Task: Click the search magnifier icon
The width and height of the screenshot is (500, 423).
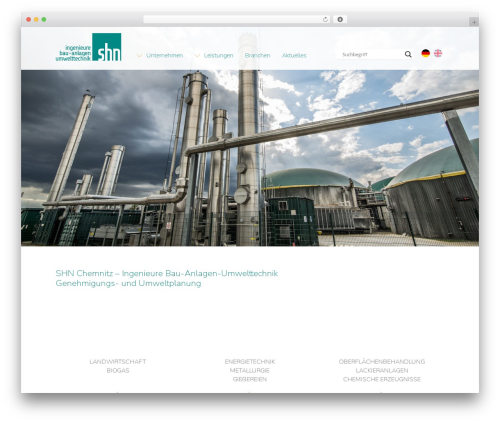Action: [408, 54]
